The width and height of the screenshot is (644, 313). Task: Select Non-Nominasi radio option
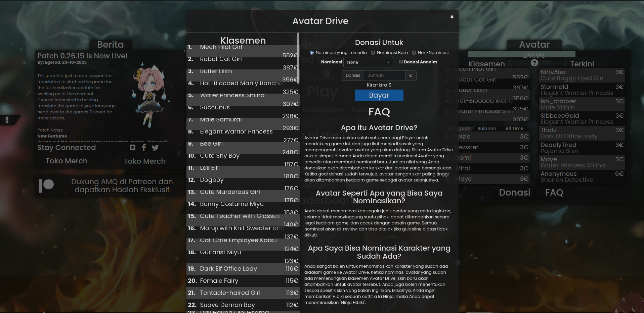[x=414, y=53]
